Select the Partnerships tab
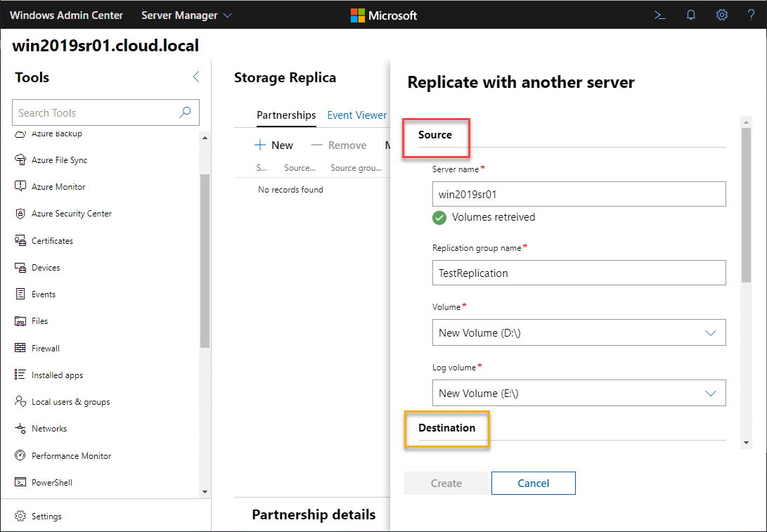The image size is (767, 532). (286, 115)
